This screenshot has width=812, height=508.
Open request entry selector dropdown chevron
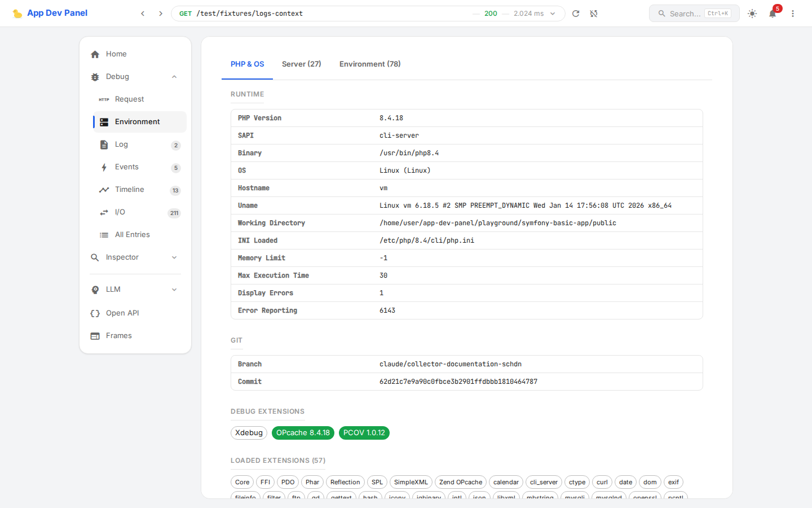(553, 14)
